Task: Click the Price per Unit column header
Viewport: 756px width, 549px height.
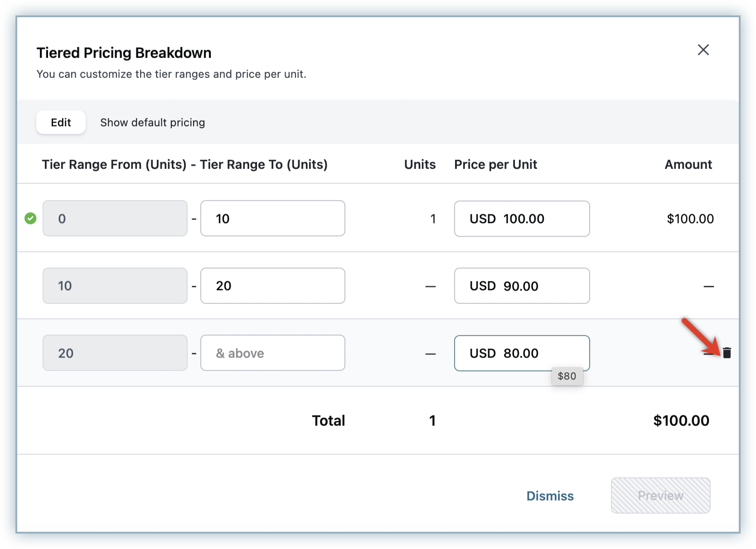Action: click(x=495, y=164)
